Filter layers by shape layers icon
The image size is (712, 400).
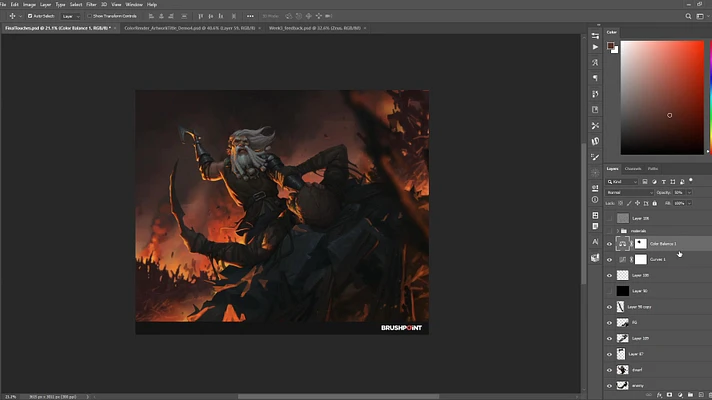673,182
